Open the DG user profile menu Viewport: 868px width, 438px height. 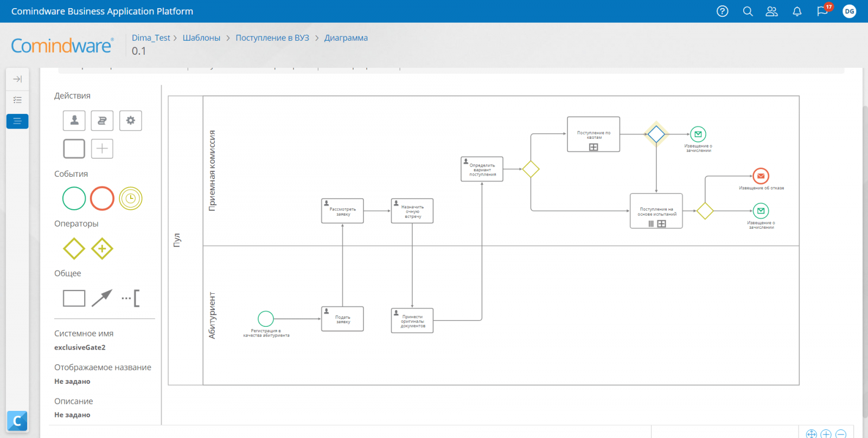pyautogui.click(x=850, y=11)
